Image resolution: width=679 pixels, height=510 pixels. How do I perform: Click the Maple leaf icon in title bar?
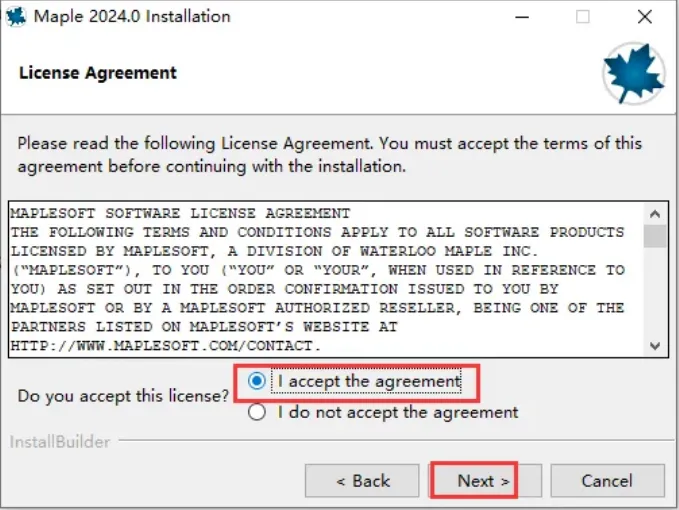tap(16, 16)
